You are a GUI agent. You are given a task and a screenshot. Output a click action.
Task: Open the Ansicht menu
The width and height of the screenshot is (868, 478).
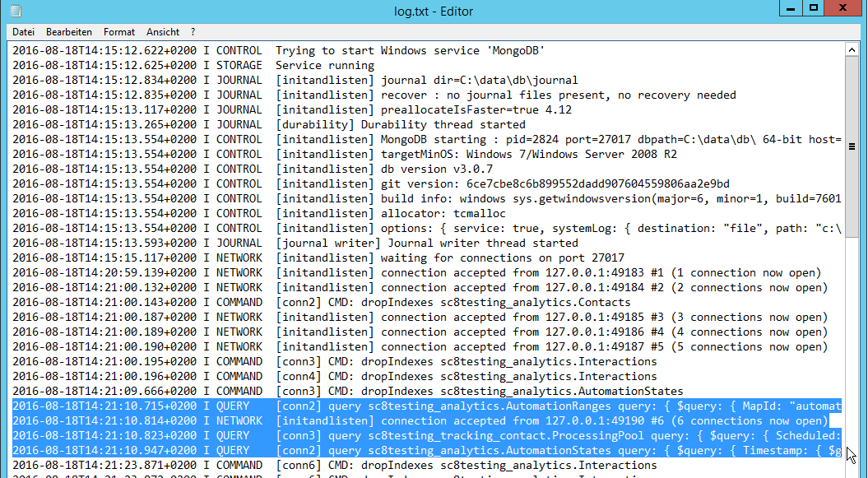point(163,32)
